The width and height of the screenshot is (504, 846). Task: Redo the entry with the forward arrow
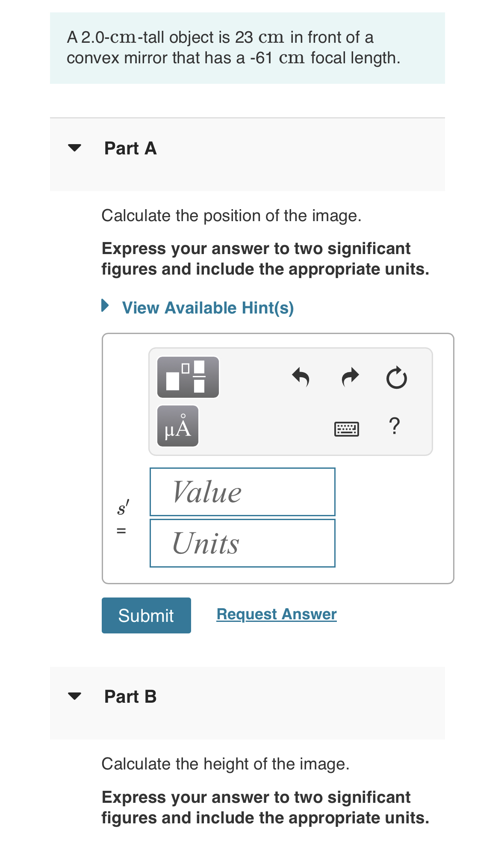click(x=349, y=376)
